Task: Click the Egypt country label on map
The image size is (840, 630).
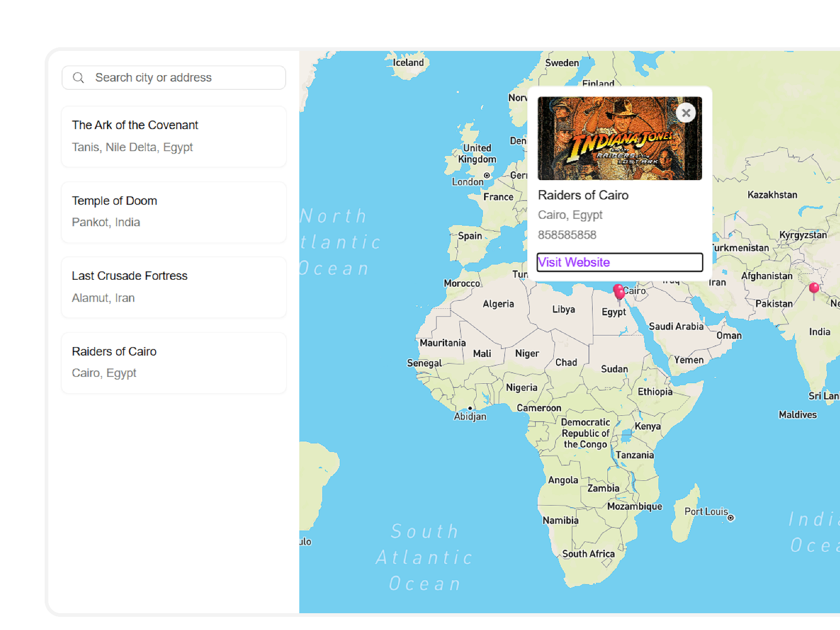Action: click(614, 312)
